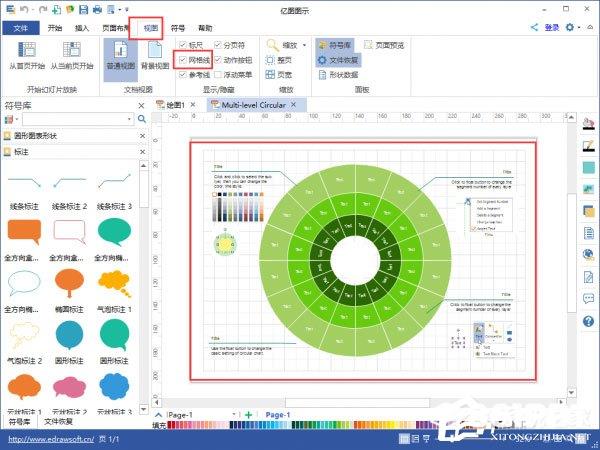Click the New document plus icon
Screen dimensions: 600x450
click(56, 9)
